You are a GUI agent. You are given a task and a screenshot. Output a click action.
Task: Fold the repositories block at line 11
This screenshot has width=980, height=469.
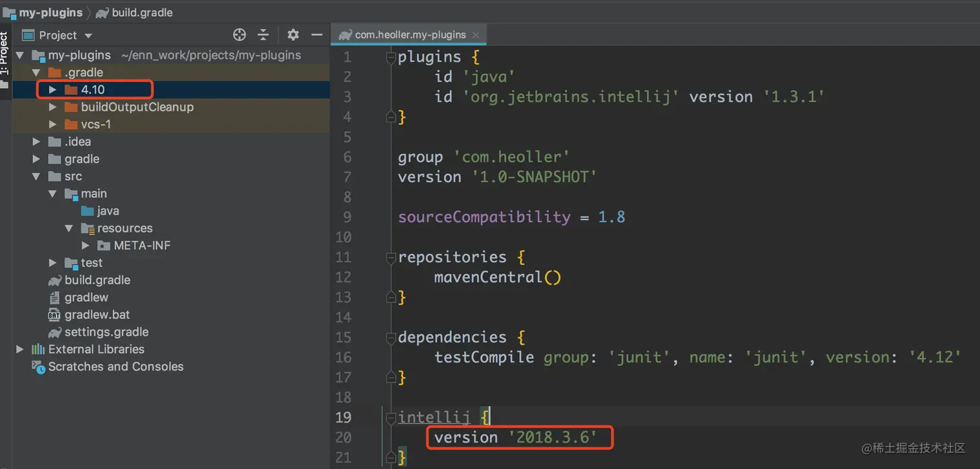point(391,258)
